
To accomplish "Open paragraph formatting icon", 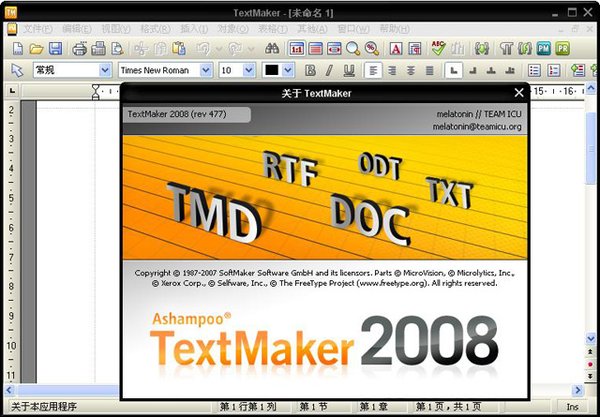I will coord(414,49).
